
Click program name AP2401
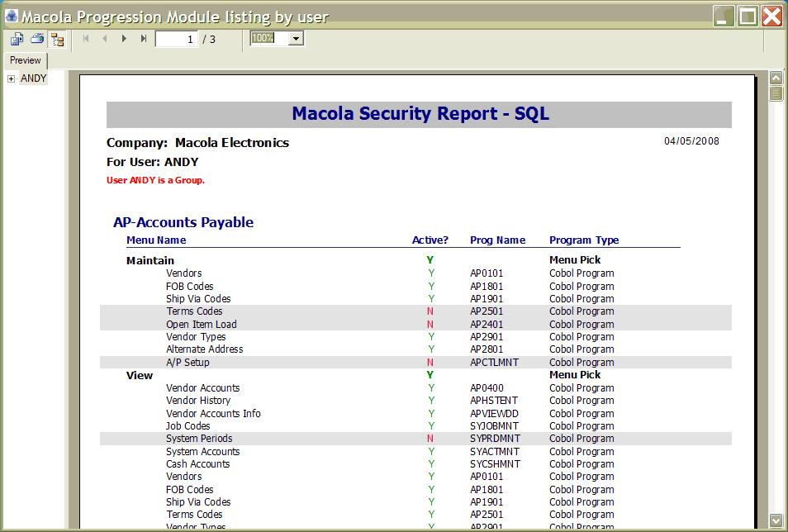tap(487, 325)
